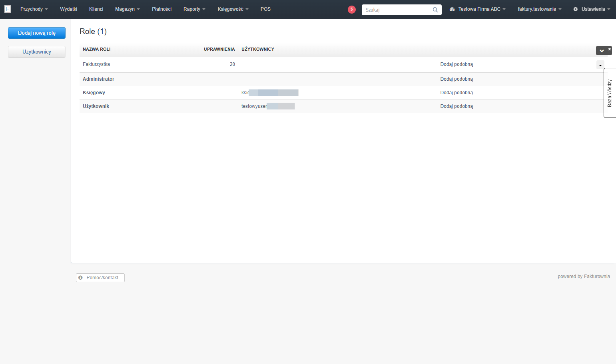
Task: Expand the Księgowość menu
Action: click(x=233, y=9)
